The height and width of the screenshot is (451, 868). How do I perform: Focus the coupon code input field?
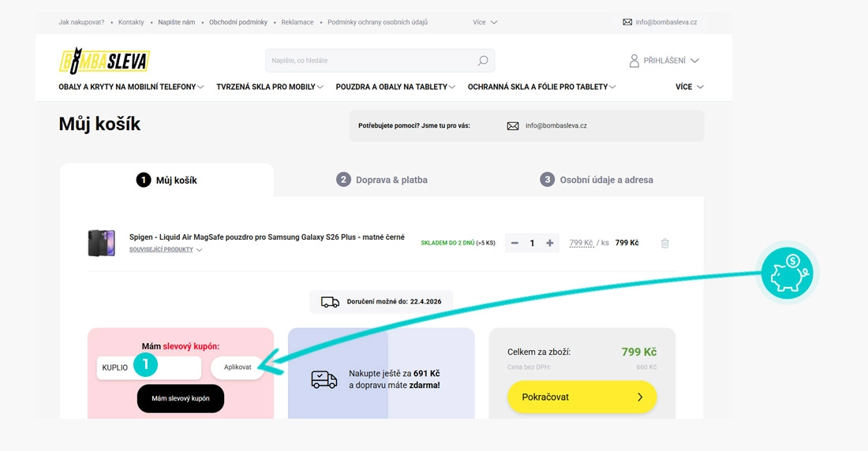pyautogui.click(x=149, y=367)
